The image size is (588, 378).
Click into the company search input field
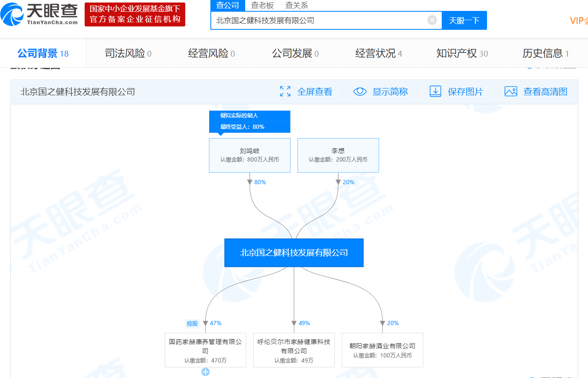click(319, 21)
